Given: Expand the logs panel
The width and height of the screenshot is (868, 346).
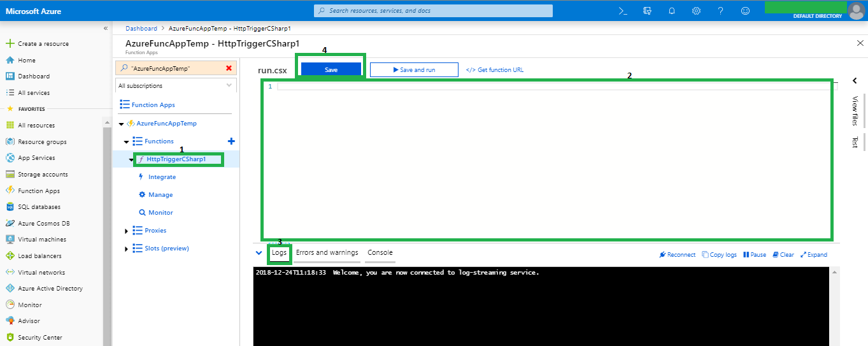Looking at the screenshot, I should pos(814,255).
